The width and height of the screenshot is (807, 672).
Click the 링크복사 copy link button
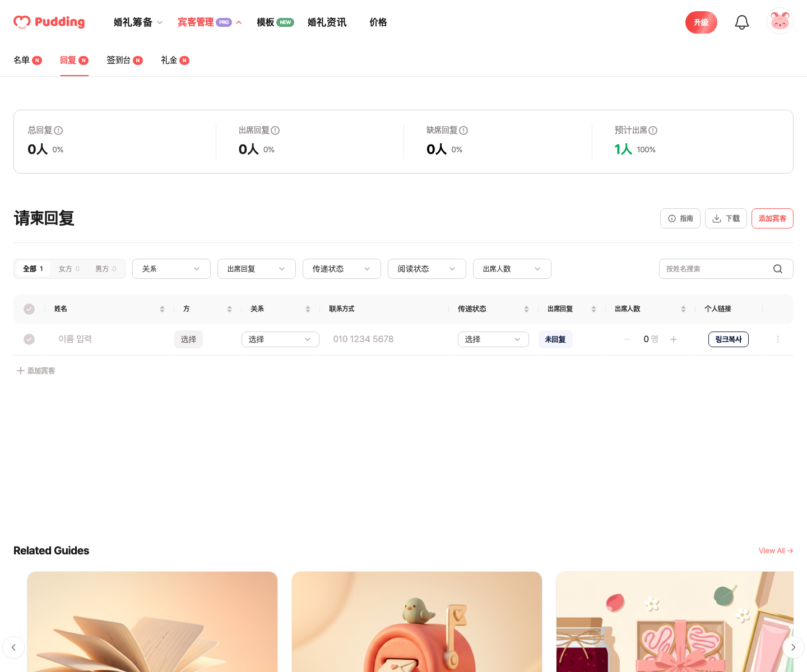[729, 339]
